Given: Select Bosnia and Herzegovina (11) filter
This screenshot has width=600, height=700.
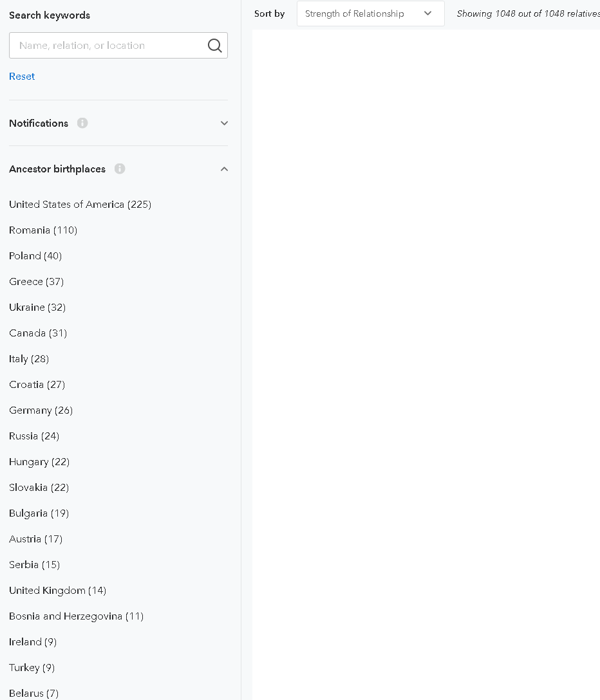Looking at the screenshot, I should pos(77,616).
